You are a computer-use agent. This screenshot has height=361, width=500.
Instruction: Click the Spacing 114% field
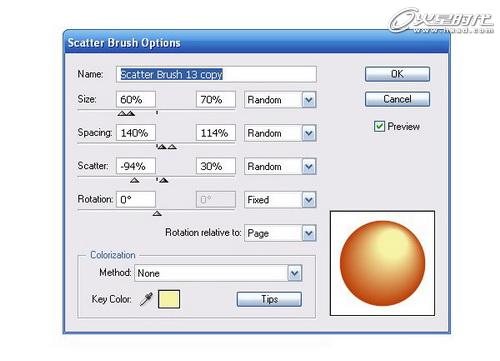[x=216, y=133]
